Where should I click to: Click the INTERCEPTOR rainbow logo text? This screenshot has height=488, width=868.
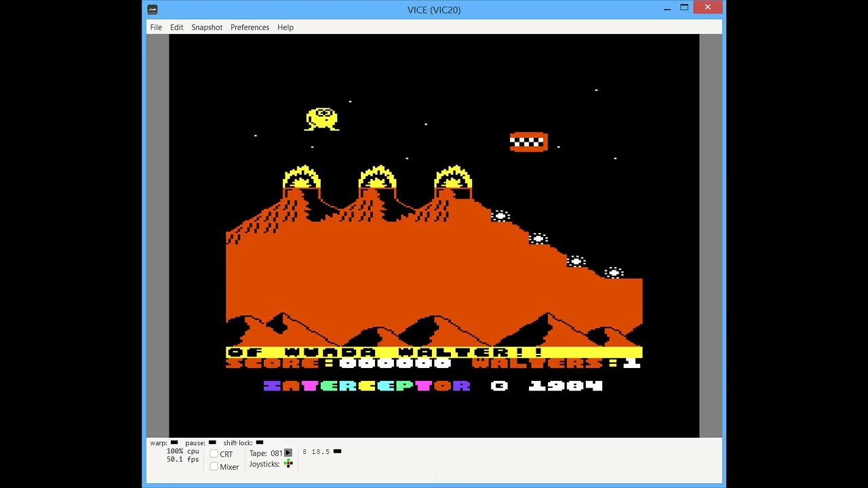[367, 386]
